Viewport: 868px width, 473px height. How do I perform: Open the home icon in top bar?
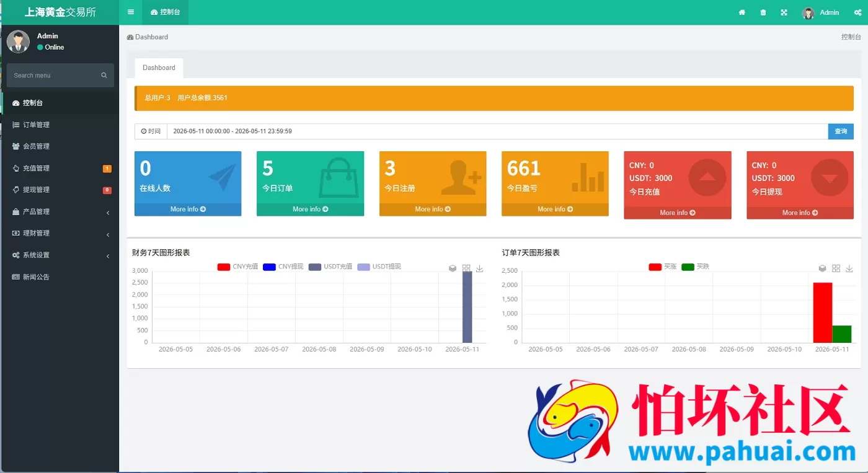742,12
